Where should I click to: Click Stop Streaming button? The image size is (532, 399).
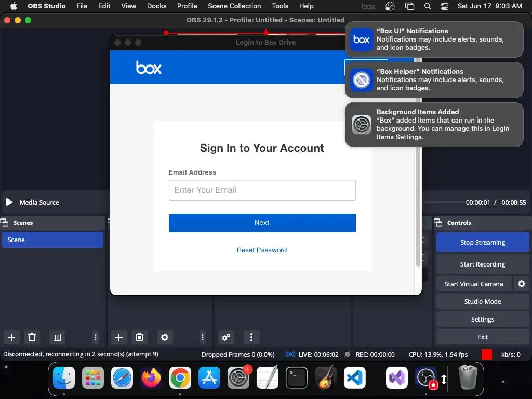(x=483, y=242)
